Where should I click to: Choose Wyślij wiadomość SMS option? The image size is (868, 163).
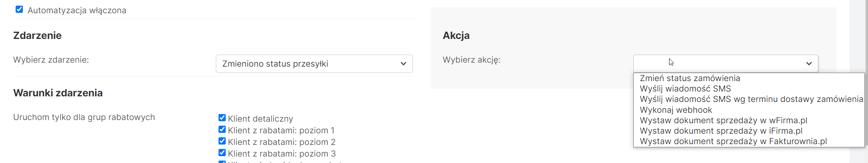point(685,89)
